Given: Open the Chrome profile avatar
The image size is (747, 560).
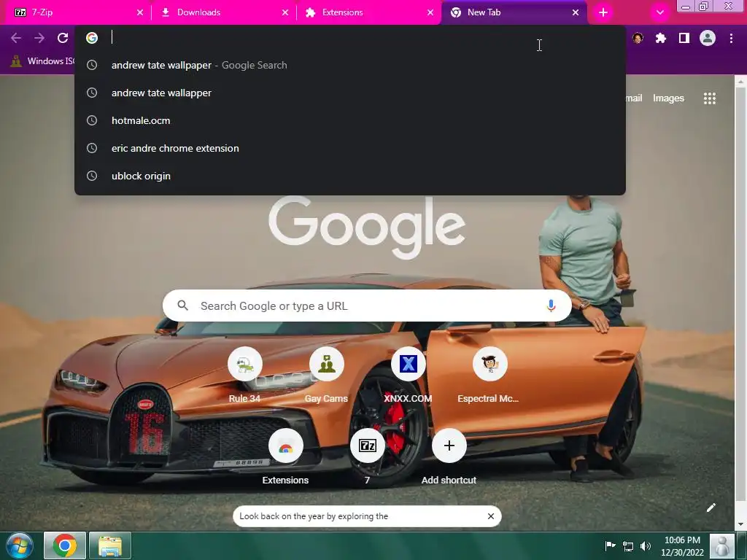Looking at the screenshot, I should (708, 38).
